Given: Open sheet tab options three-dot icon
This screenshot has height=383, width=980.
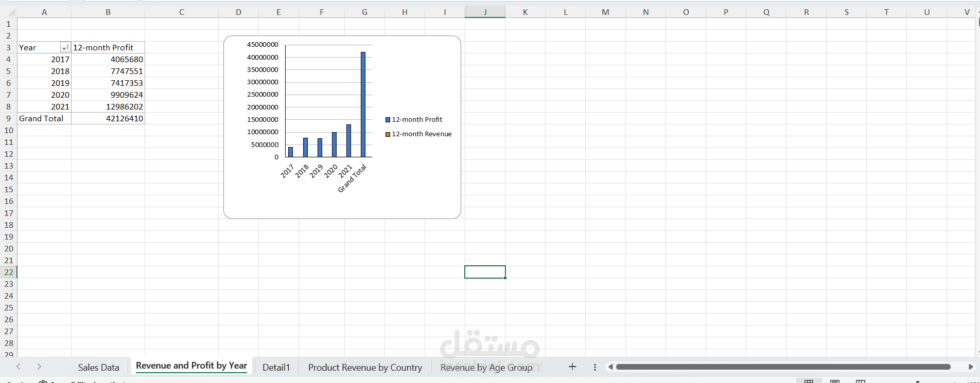Looking at the screenshot, I should coord(595,367).
